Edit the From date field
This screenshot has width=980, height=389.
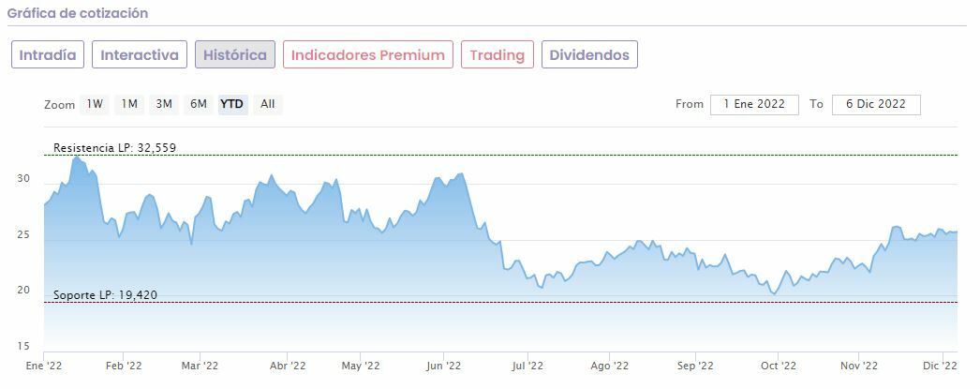point(754,104)
